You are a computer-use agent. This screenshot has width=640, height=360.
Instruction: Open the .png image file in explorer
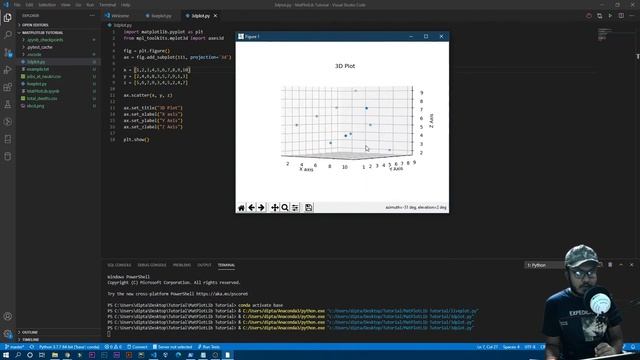click(x=36, y=106)
